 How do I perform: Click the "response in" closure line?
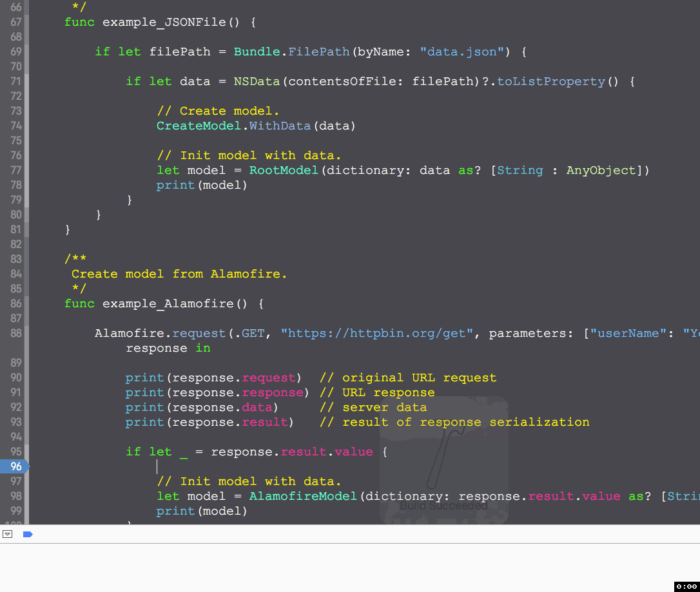coord(168,348)
